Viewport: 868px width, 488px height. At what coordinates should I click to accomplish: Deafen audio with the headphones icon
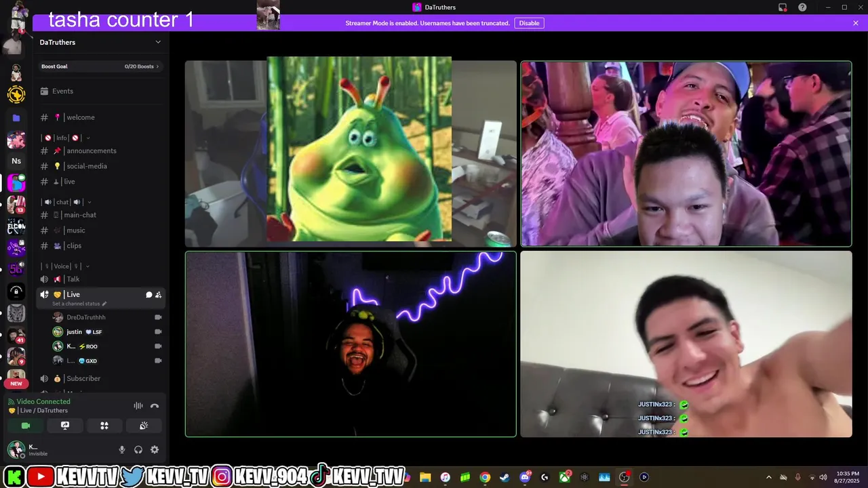(138, 449)
